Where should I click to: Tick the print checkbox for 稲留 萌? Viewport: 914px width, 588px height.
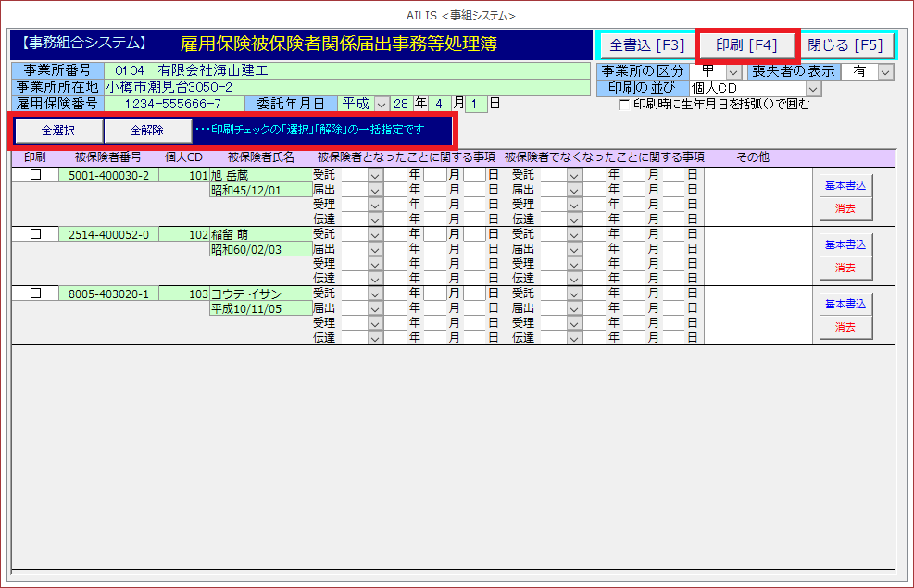(35, 234)
